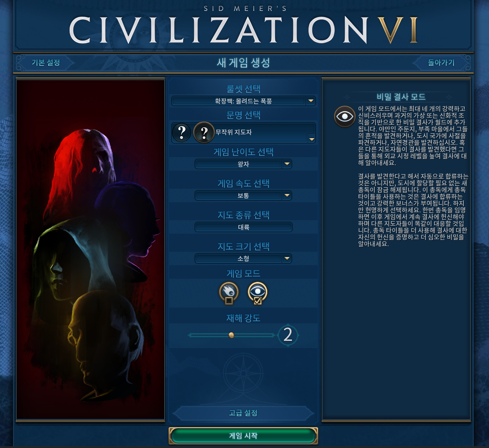Open the game speed dropdown showing 보통
Screen dimensions: 489x448
[x=243, y=195]
